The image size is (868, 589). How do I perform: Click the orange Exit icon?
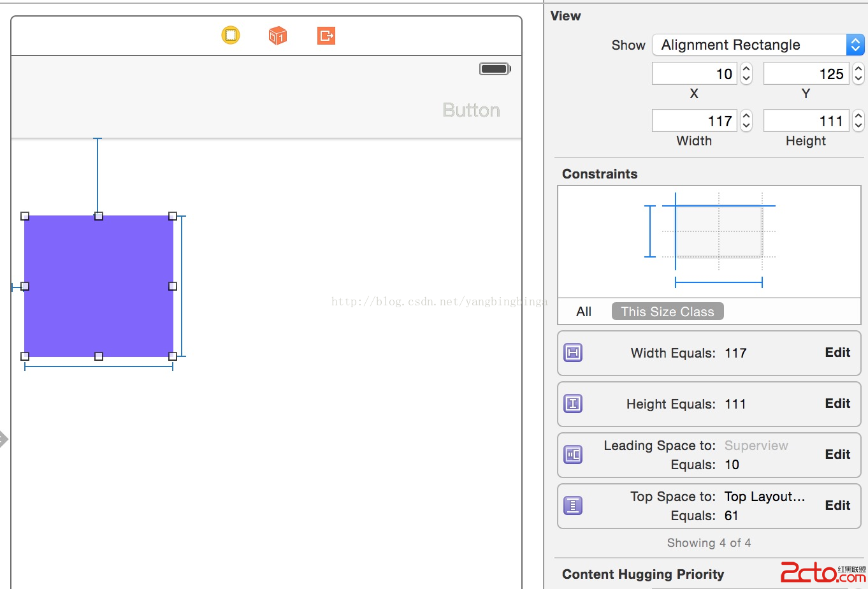point(326,36)
